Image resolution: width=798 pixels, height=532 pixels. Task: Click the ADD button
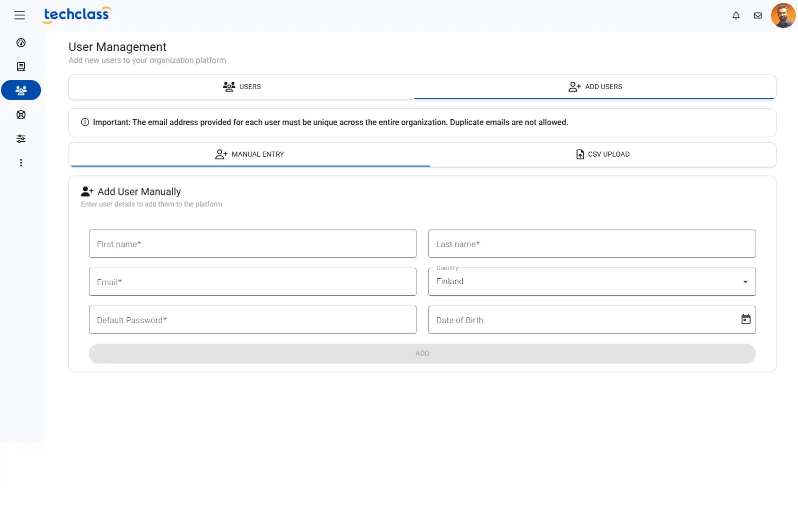(422, 353)
